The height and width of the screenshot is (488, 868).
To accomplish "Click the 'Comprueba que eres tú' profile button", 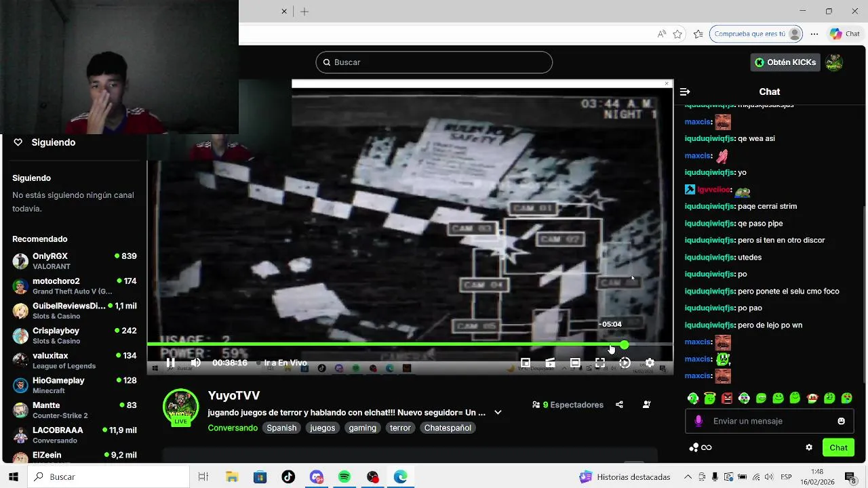I will pos(756,34).
